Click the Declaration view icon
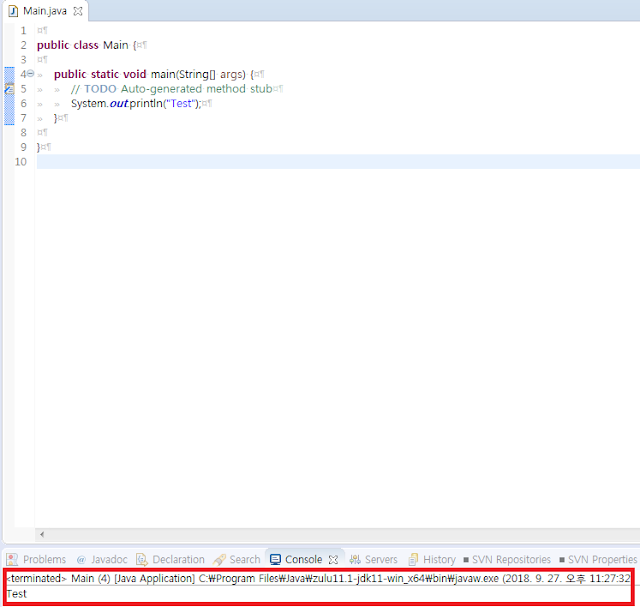Viewport: 640px width, 607px height. click(142, 559)
